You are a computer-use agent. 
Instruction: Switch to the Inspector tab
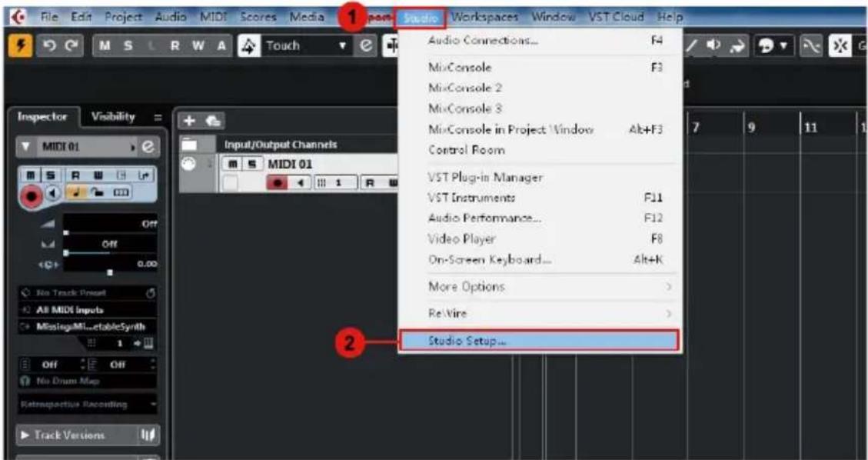42,117
